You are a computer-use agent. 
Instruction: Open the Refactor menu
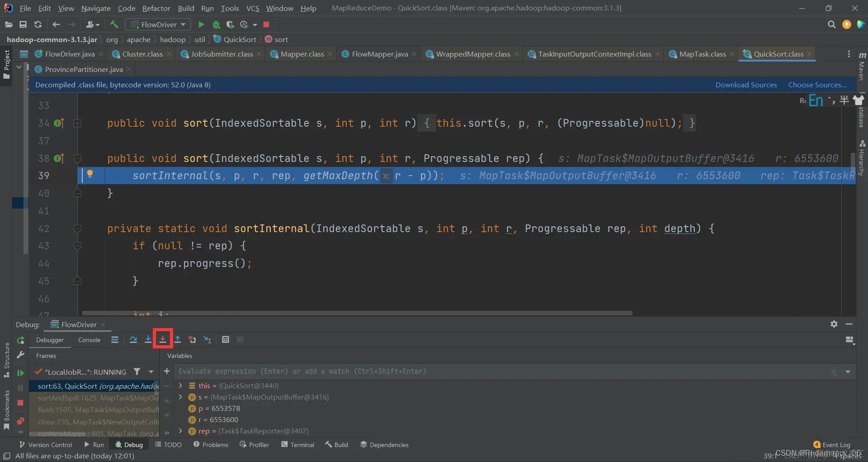pyautogui.click(x=156, y=8)
